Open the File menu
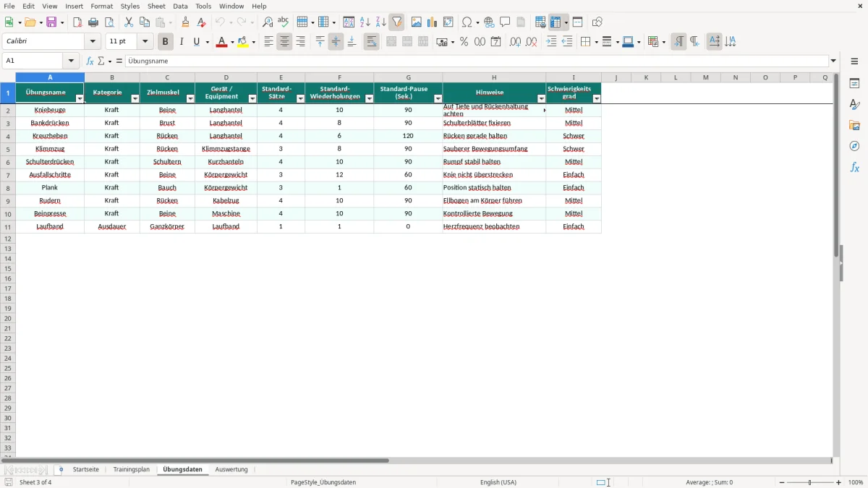The image size is (868, 488). [9, 6]
